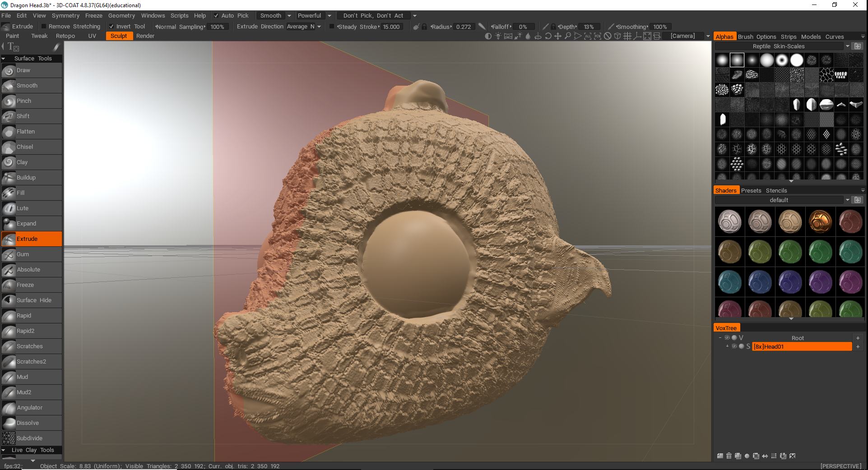Select the Pinch tool
This screenshot has width=868, height=470.
click(32, 101)
